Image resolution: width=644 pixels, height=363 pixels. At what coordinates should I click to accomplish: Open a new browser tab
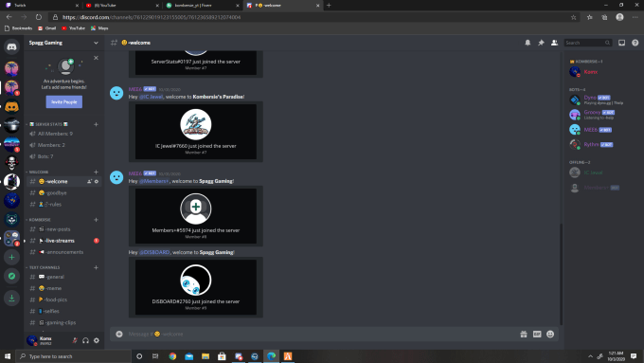click(x=329, y=6)
